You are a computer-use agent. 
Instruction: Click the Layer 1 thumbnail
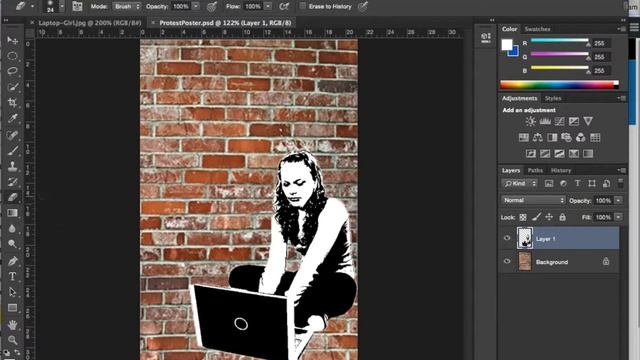coord(525,238)
